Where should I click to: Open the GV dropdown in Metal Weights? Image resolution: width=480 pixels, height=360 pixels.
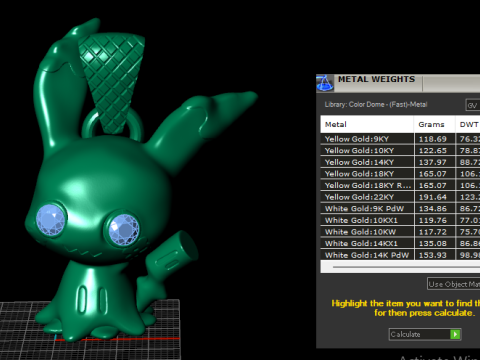tap(473, 105)
